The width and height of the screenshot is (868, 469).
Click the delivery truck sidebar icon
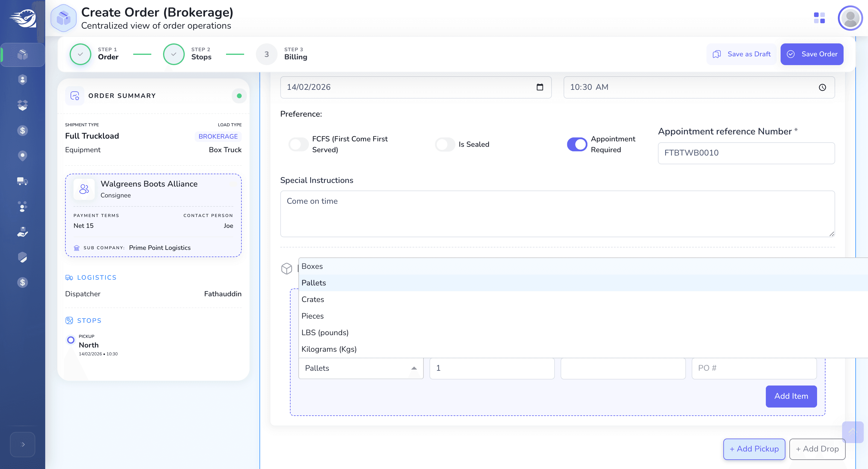[23, 181]
